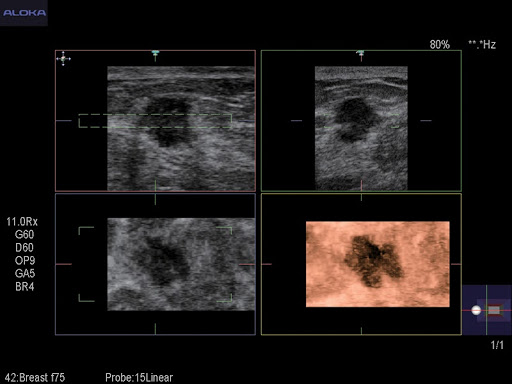The image size is (512, 384).
Task: Click the top-right ROI corner bracket in the coronal plane
Action: point(224,231)
